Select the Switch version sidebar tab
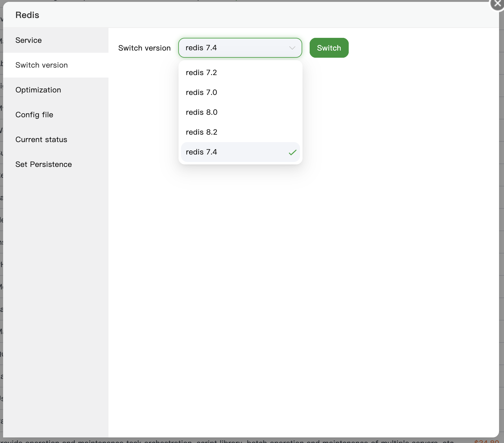 point(56,65)
